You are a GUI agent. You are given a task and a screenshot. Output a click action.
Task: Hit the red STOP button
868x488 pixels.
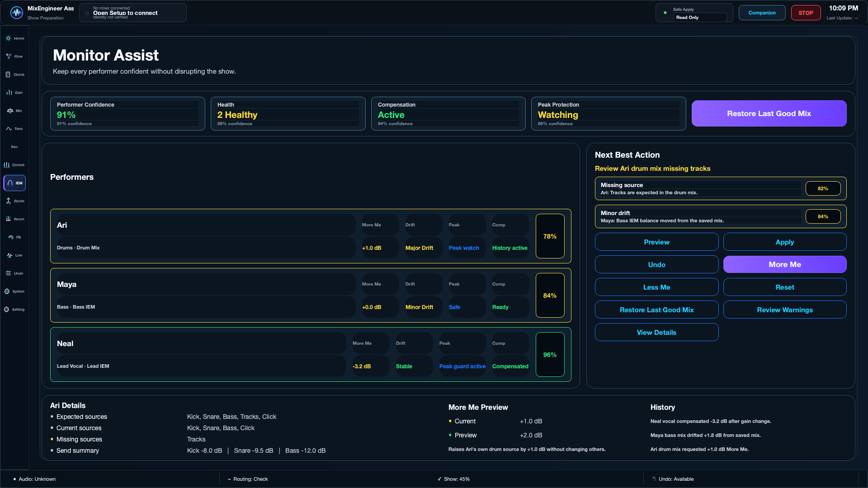pyautogui.click(x=806, y=13)
